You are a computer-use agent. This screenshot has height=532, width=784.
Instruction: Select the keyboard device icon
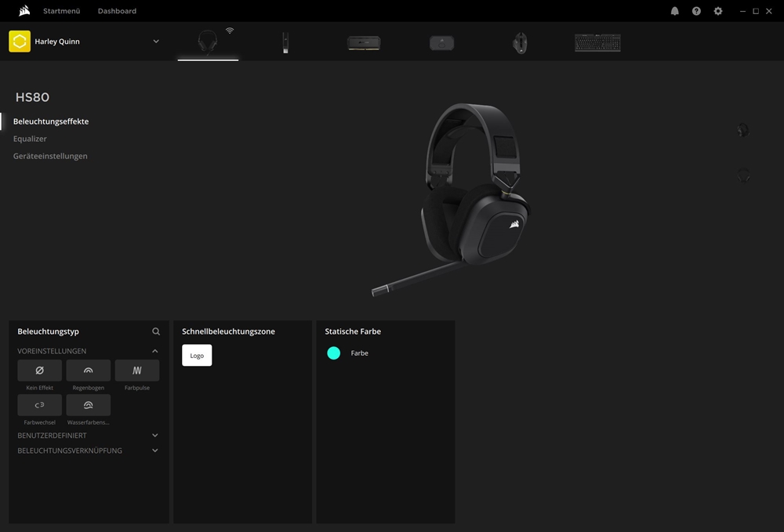click(x=597, y=43)
